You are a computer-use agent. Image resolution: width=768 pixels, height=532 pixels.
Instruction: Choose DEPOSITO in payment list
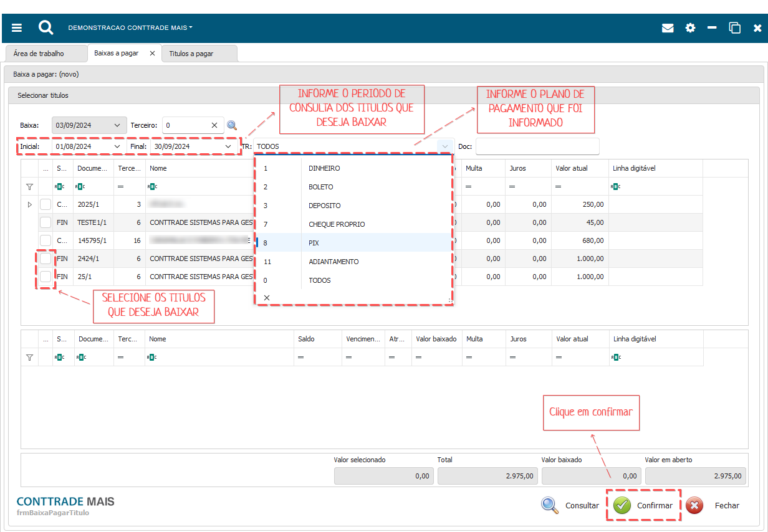click(x=354, y=206)
